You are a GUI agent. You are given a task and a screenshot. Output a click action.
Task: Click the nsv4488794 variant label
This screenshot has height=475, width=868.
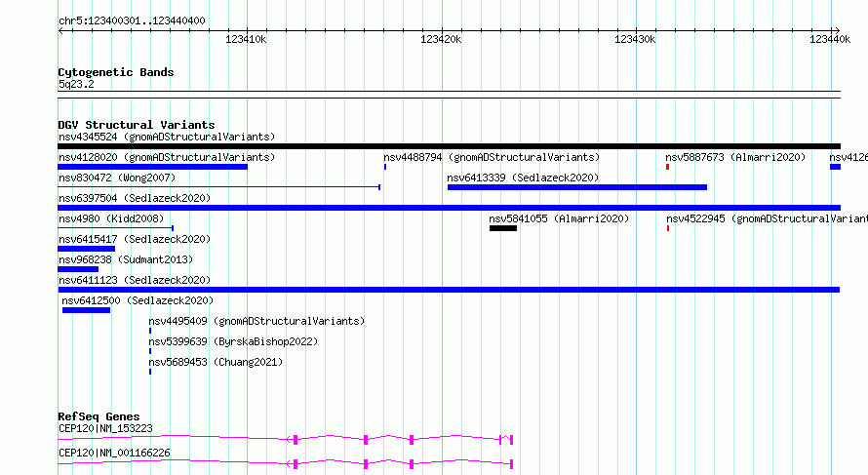click(x=492, y=157)
